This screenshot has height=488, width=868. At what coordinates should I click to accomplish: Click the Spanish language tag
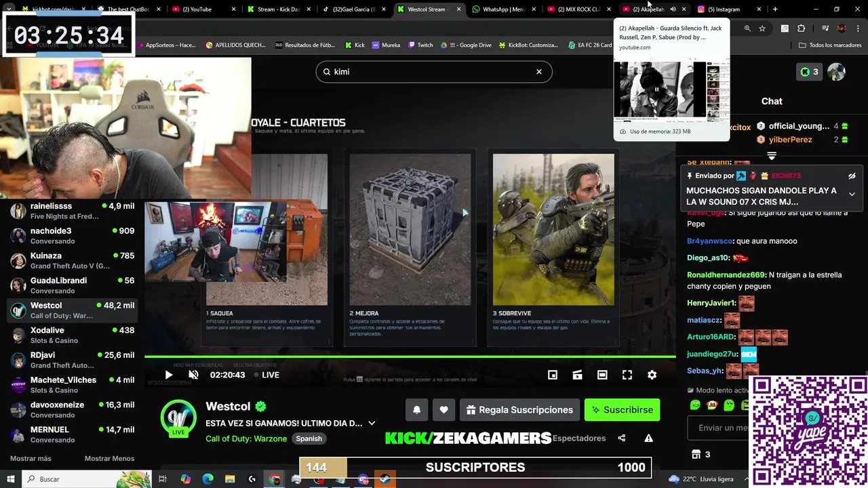pos(309,439)
